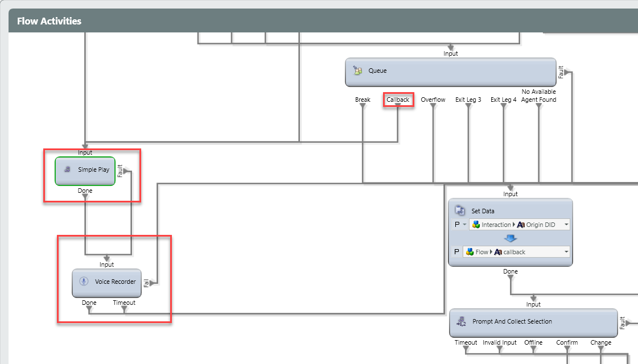The image size is (638, 364).
Task: Click the Prompt And Collect Selection icon
Action: click(461, 322)
